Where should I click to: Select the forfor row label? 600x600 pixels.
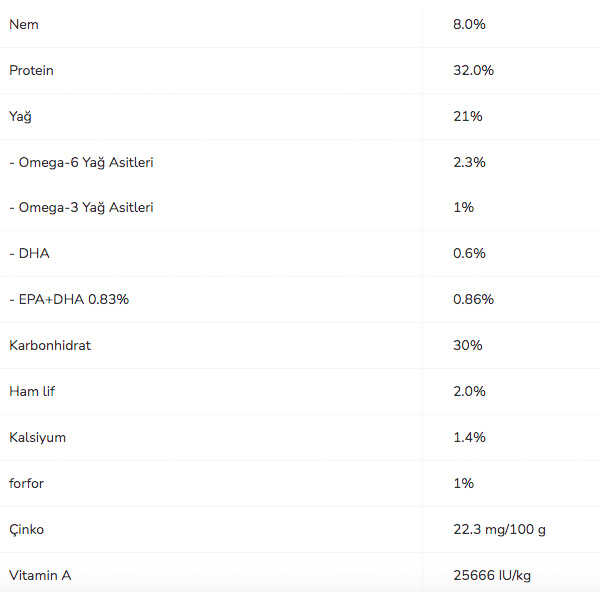[x=27, y=484]
